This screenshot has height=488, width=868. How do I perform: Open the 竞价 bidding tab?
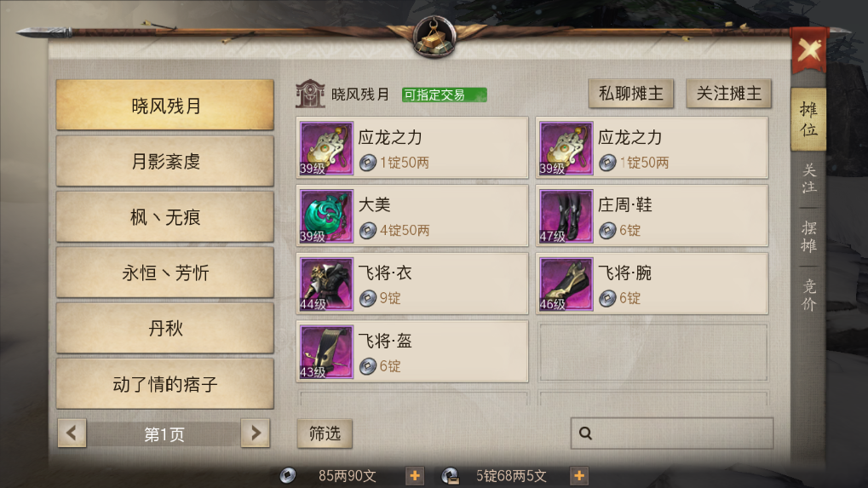808,295
